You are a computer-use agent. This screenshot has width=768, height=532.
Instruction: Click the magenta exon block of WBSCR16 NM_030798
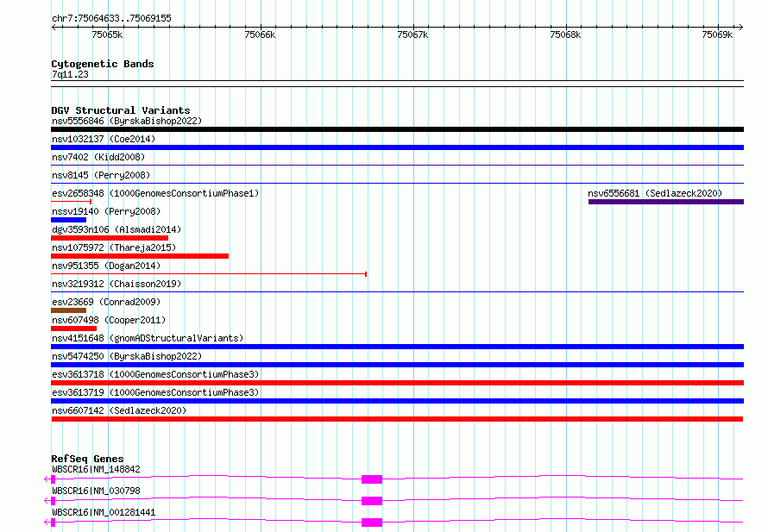371,501
